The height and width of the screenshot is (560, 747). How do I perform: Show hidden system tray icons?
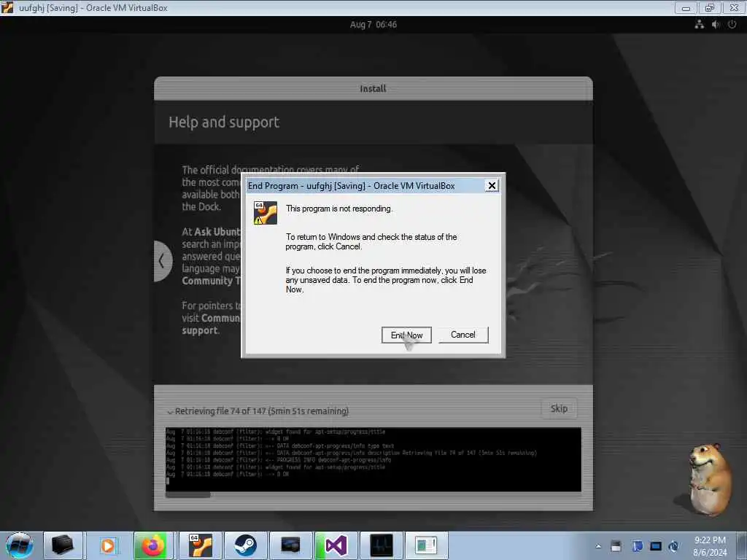click(598, 546)
